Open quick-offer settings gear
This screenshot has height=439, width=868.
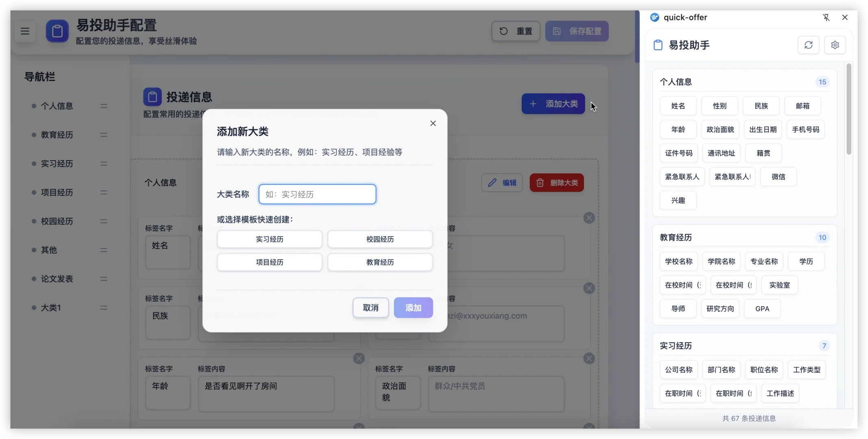coord(835,45)
